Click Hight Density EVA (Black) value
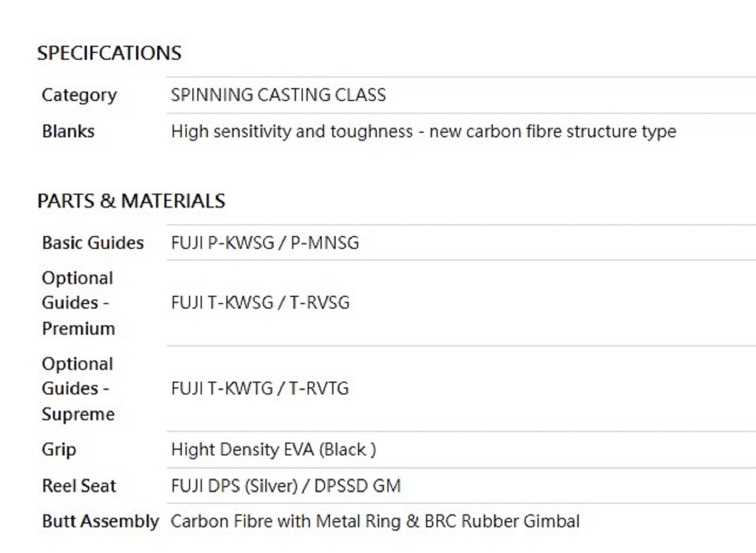The width and height of the screenshot is (756, 553). pos(274,449)
